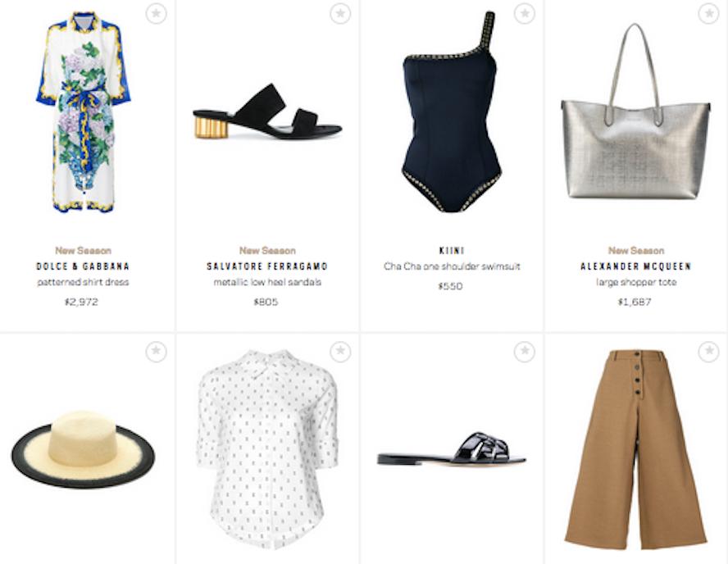728x564 pixels.
Task: Click the Kiini brand name
Action: pyautogui.click(x=452, y=251)
